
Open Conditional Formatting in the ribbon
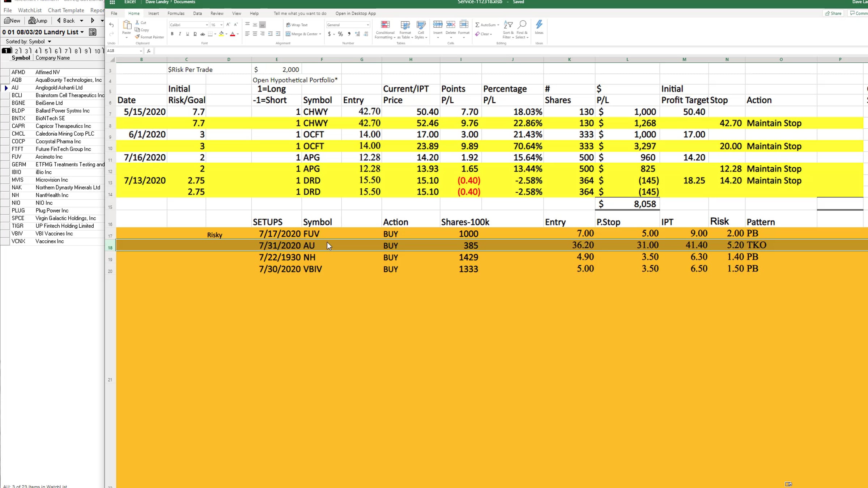coord(385,30)
